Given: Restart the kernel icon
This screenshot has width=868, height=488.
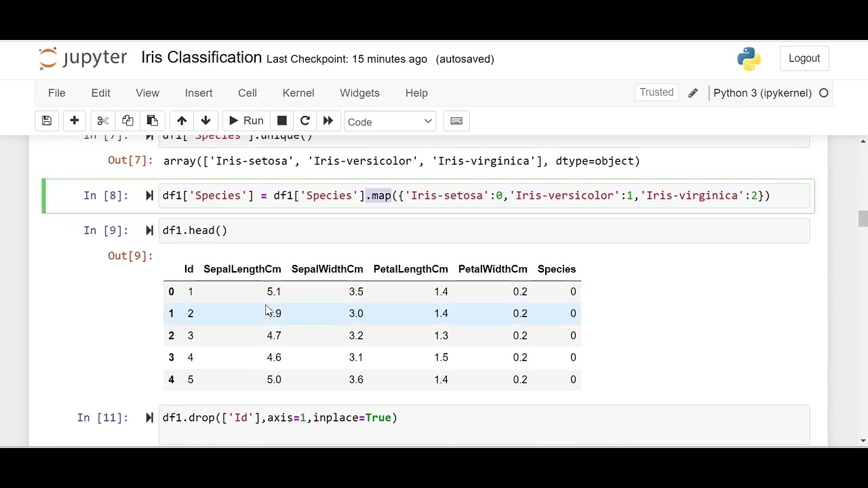Looking at the screenshot, I should coord(305,121).
